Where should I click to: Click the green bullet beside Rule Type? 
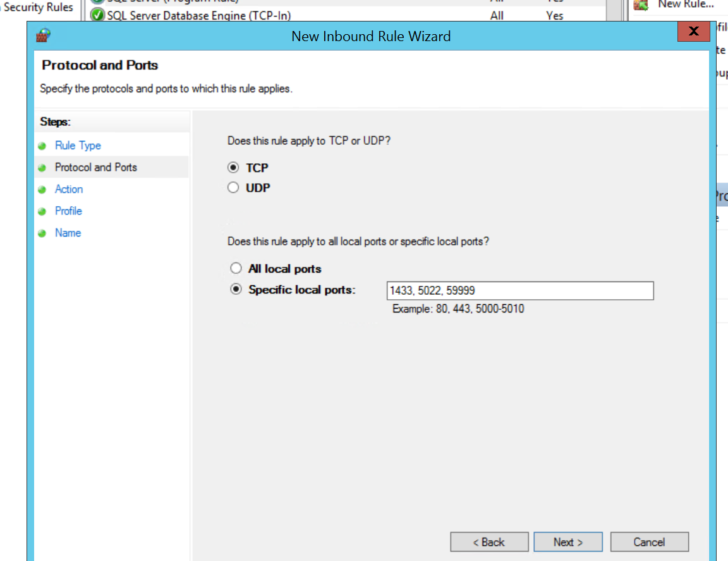[42, 146]
